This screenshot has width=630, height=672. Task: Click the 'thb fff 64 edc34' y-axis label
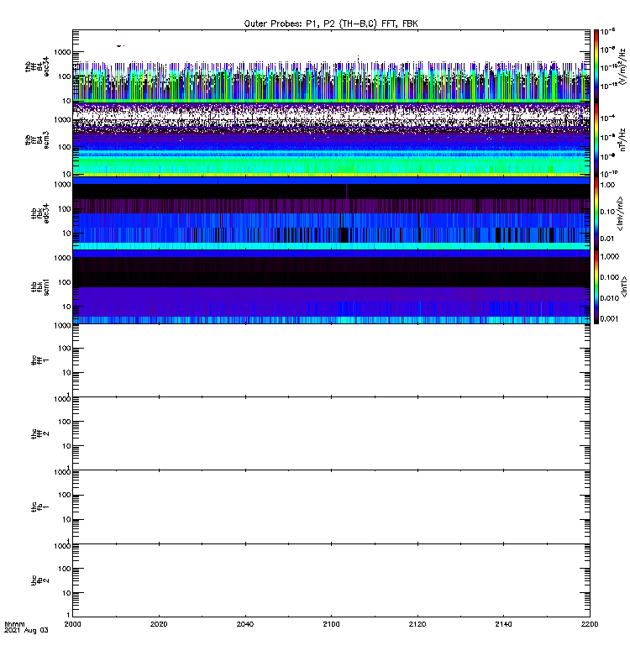click(37, 66)
